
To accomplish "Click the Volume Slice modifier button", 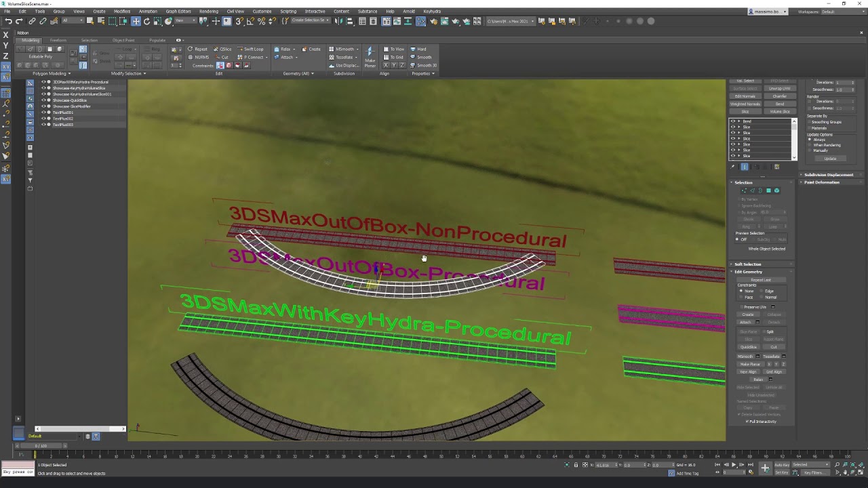I will coord(779,112).
